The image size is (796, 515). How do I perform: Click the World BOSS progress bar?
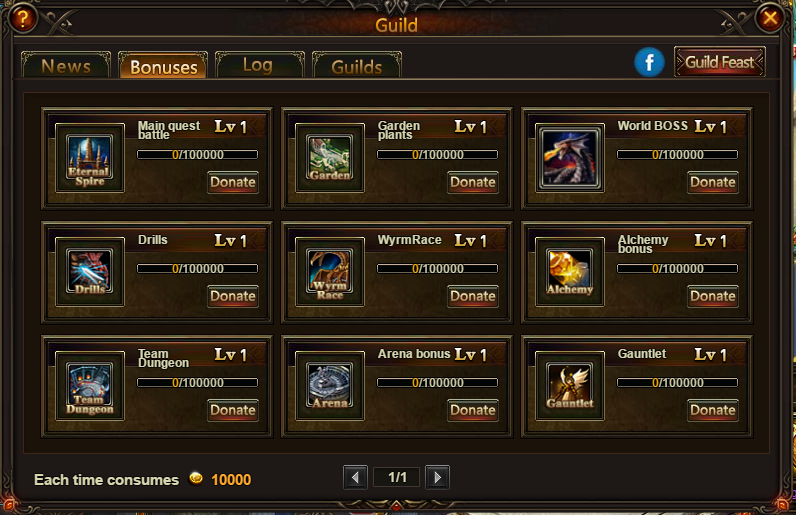point(677,154)
